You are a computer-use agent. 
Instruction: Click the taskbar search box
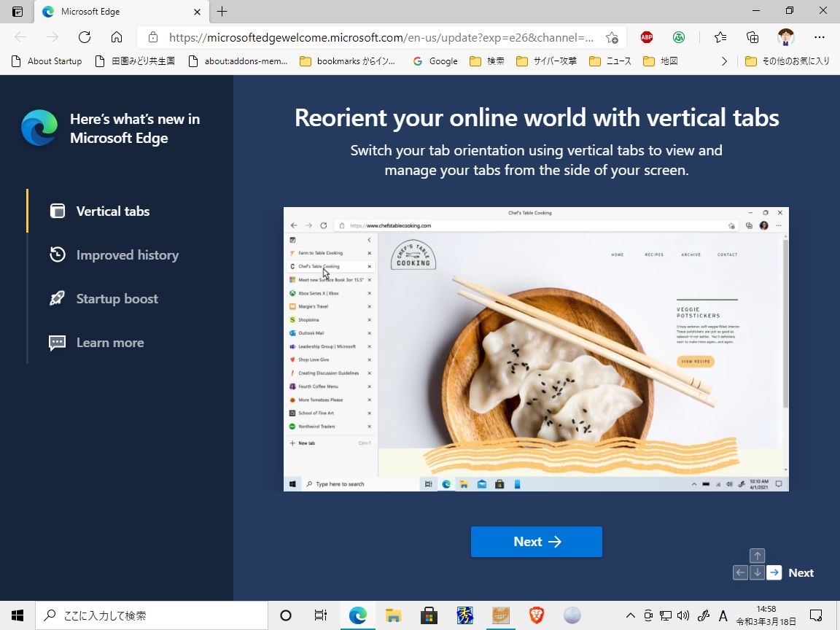click(x=151, y=615)
